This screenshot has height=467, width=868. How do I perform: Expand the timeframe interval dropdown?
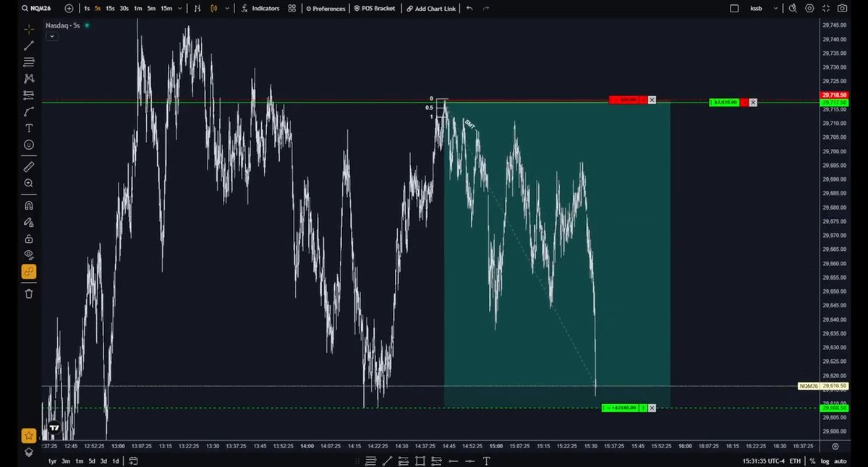coord(179,9)
